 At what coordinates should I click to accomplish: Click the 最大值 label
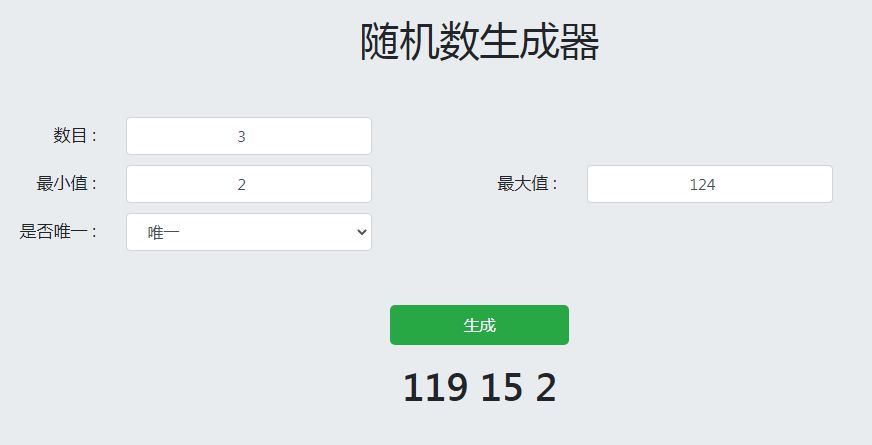[527, 184]
